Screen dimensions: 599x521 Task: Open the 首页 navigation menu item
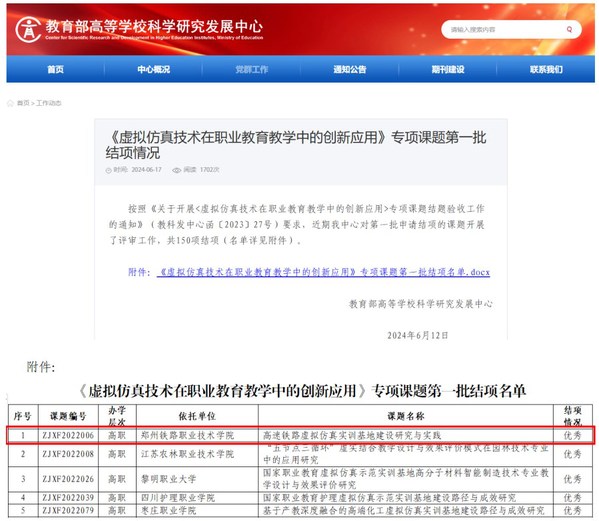(55, 70)
